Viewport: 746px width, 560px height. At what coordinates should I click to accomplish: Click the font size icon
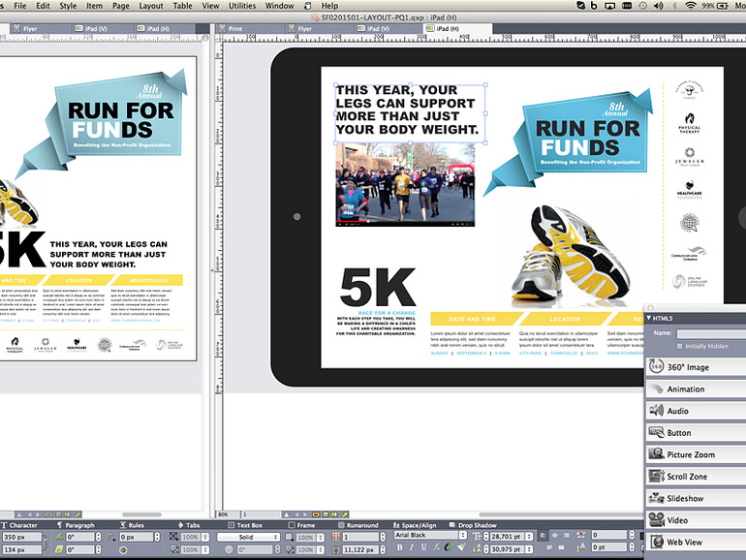[x=478, y=536]
